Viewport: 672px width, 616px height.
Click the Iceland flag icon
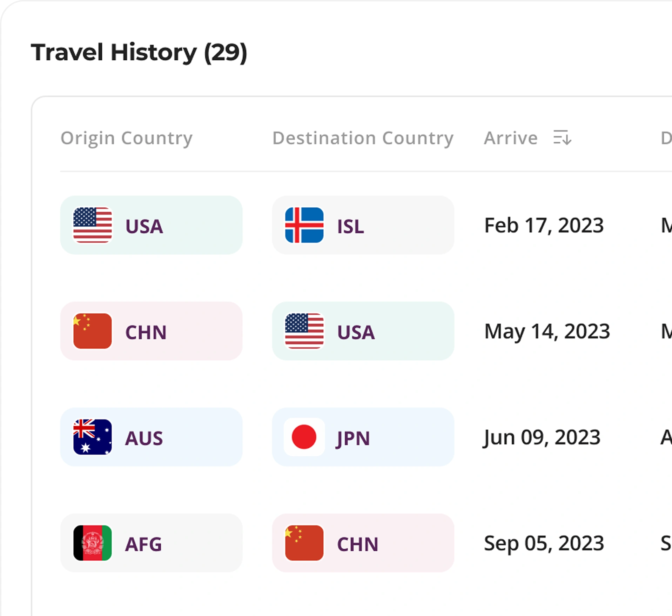point(304,225)
